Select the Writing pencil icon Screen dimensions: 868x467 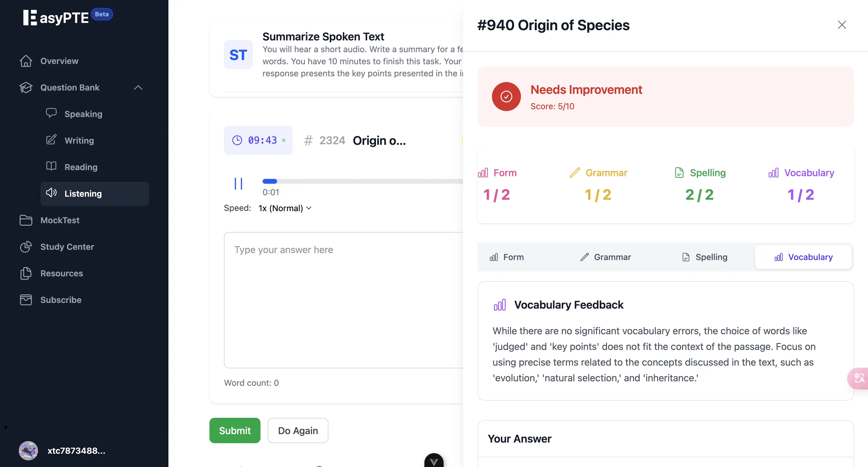click(51, 140)
